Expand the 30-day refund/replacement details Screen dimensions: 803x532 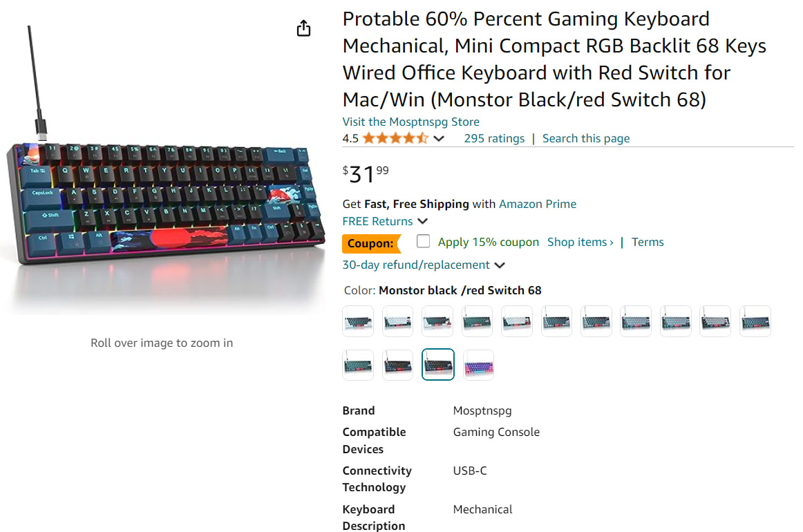tap(500, 265)
